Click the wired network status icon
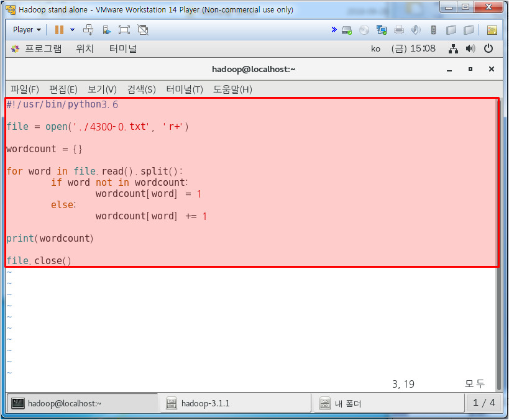Screen dimensions: 509x420 (453, 48)
